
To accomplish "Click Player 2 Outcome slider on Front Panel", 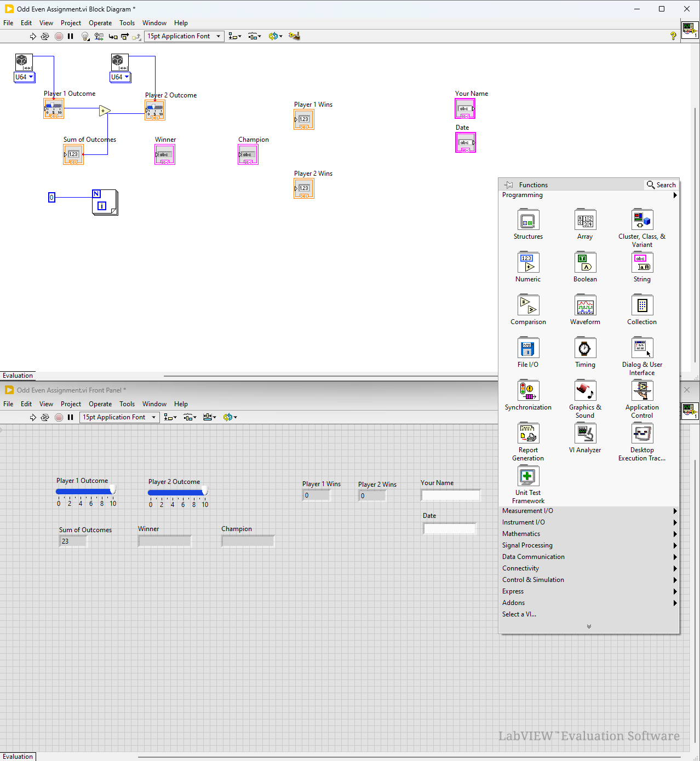I will click(178, 492).
